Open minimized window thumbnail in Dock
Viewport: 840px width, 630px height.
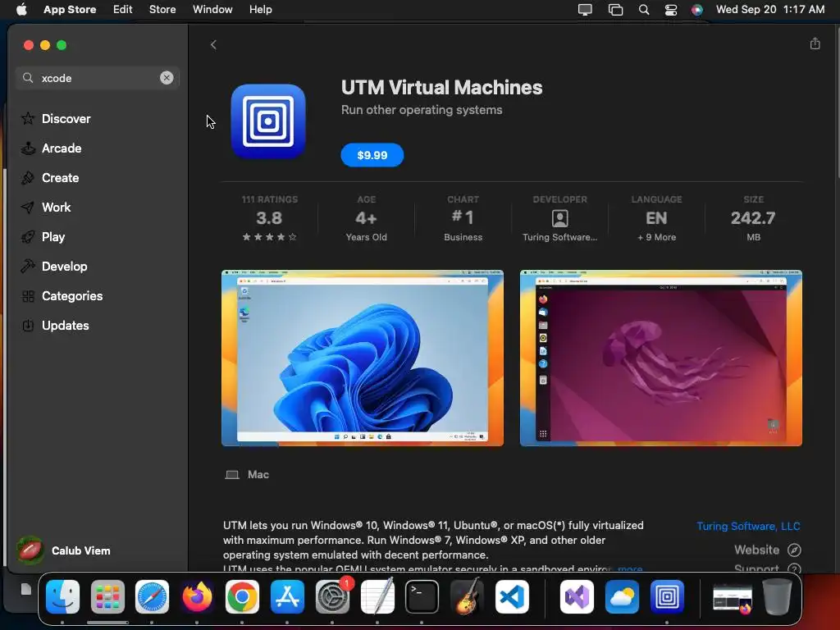click(x=733, y=598)
